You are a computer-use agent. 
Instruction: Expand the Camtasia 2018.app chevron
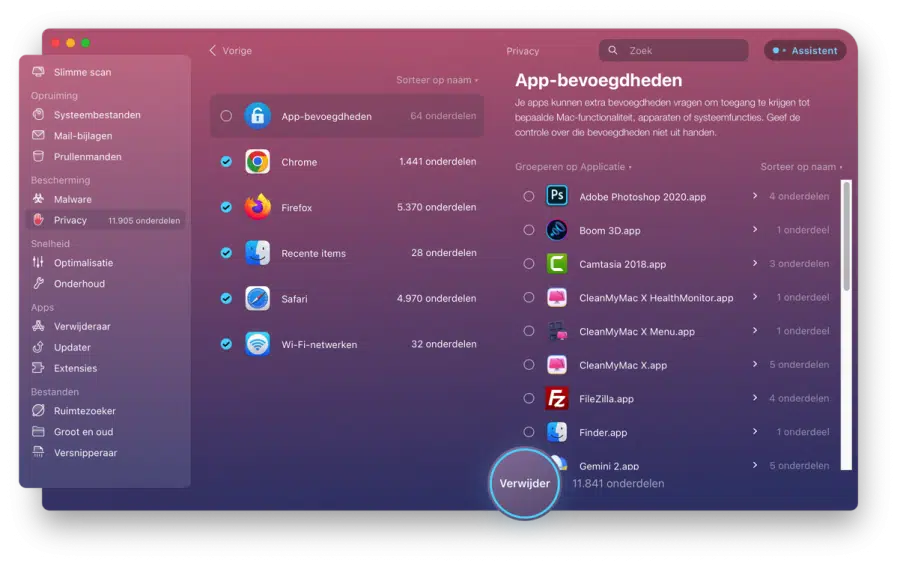(755, 263)
